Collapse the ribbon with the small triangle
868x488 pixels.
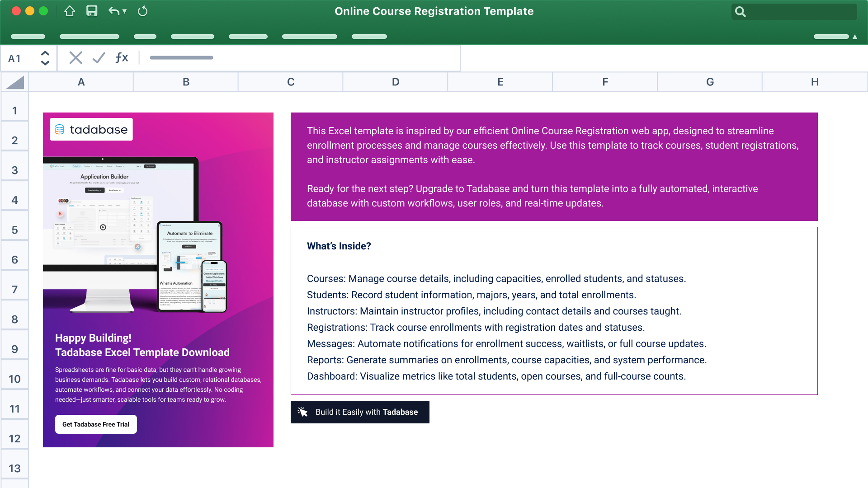point(855,37)
